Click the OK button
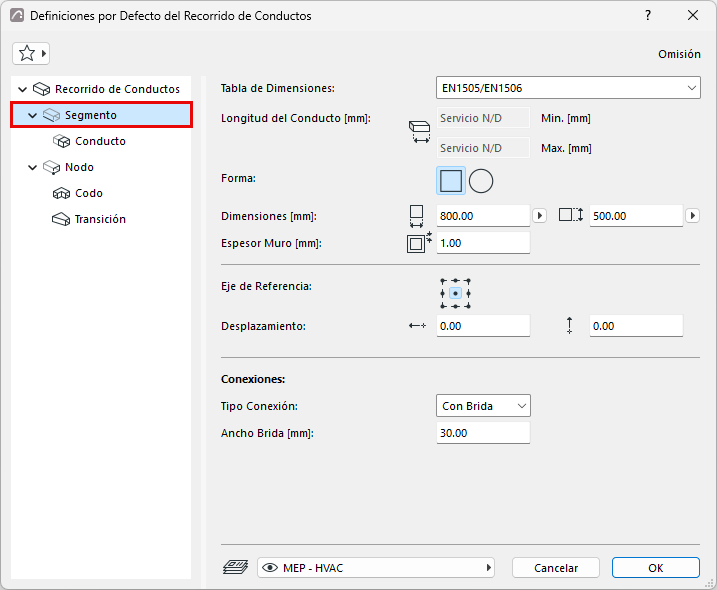The image size is (717, 590). [656, 568]
